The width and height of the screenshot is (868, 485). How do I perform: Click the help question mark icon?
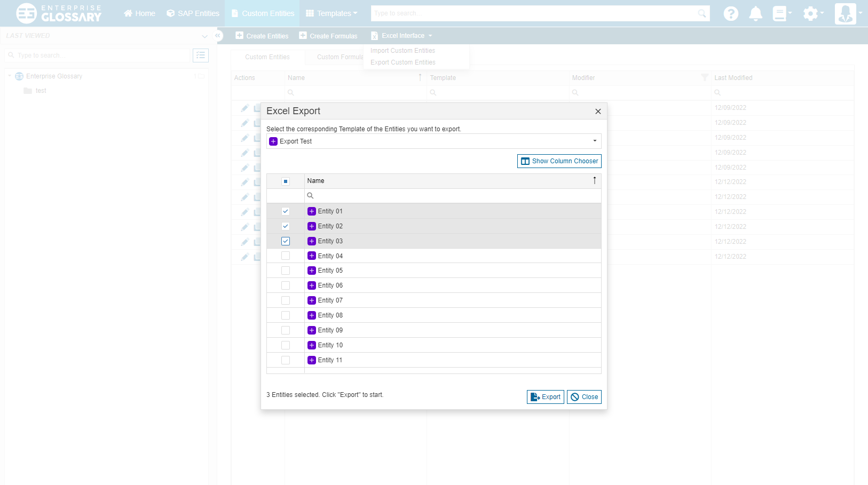coord(731,13)
